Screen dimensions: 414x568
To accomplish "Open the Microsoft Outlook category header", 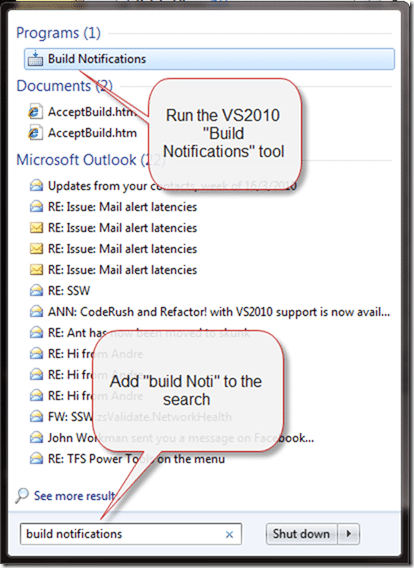I will [x=91, y=160].
